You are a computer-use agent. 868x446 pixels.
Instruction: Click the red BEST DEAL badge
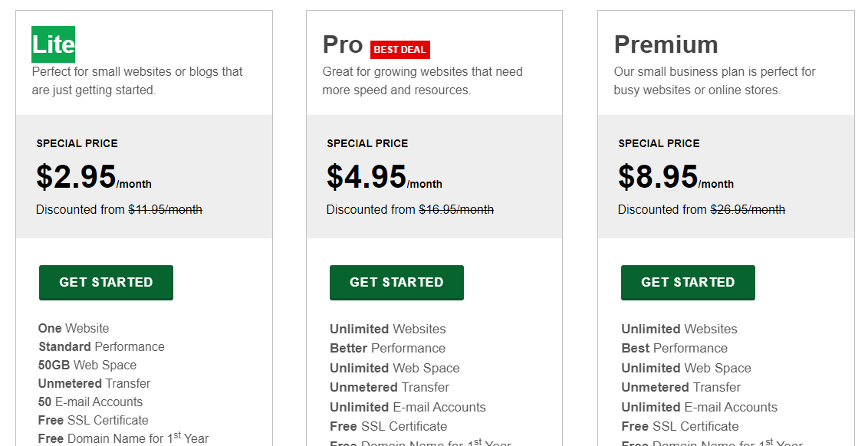click(x=399, y=50)
